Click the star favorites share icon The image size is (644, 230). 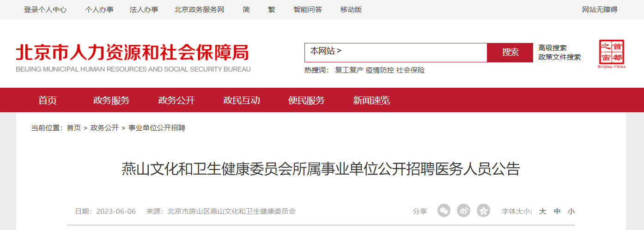click(483, 211)
